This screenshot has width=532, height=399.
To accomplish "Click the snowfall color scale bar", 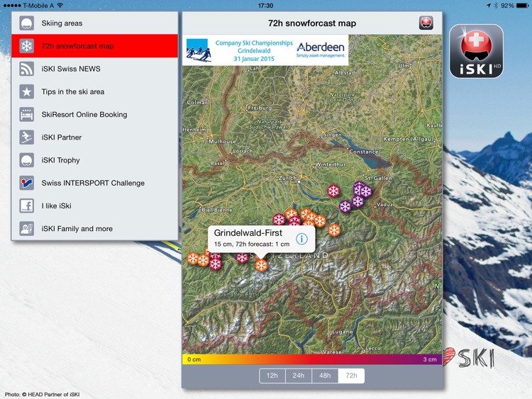I will (x=312, y=359).
